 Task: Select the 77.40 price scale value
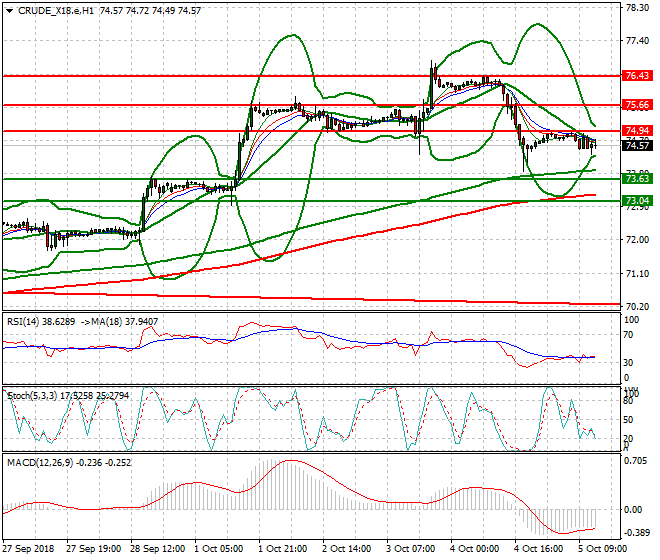point(637,41)
